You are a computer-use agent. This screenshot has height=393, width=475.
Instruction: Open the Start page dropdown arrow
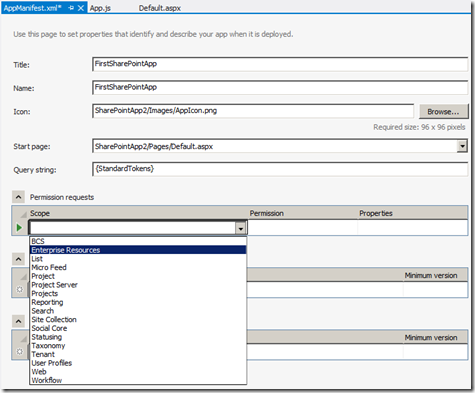[462, 146]
